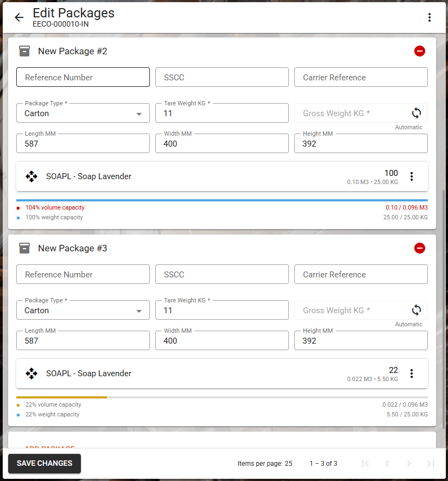Viewport: 448px width, 481px height.
Task: Click New Package #3 title
Action: pyautogui.click(x=73, y=248)
